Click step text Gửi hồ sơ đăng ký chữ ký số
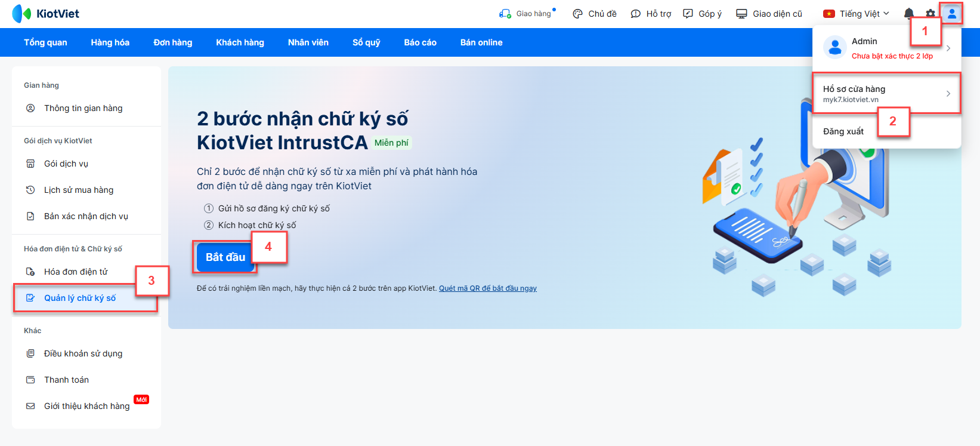Image resolution: width=980 pixels, height=446 pixels. (274, 208)
